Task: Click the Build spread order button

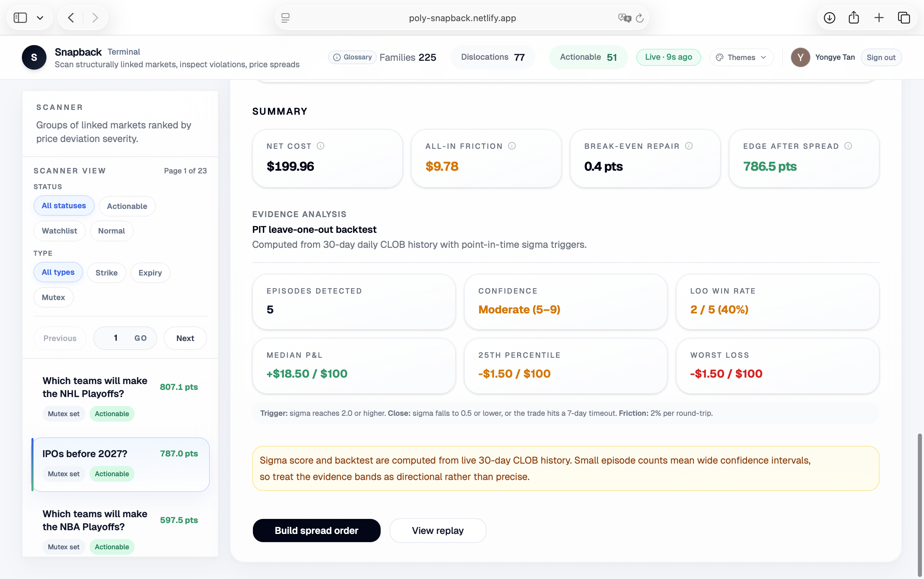Action: pos(316,531)
